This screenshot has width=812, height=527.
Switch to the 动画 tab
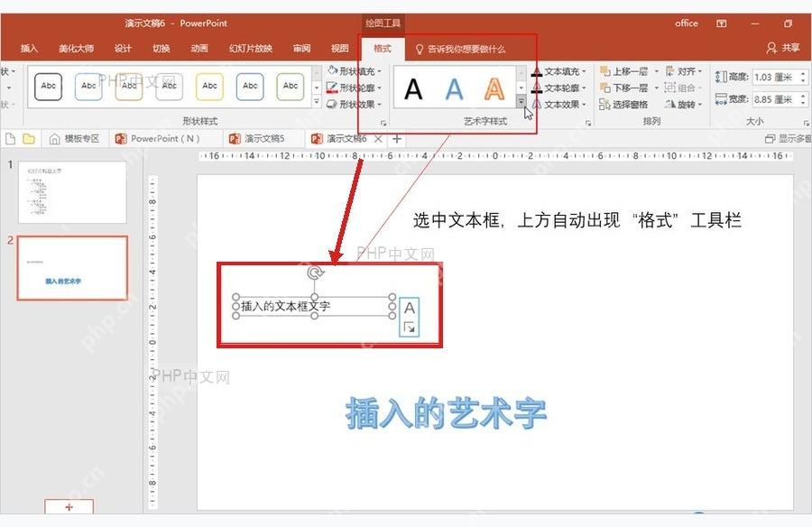(199, 48)
